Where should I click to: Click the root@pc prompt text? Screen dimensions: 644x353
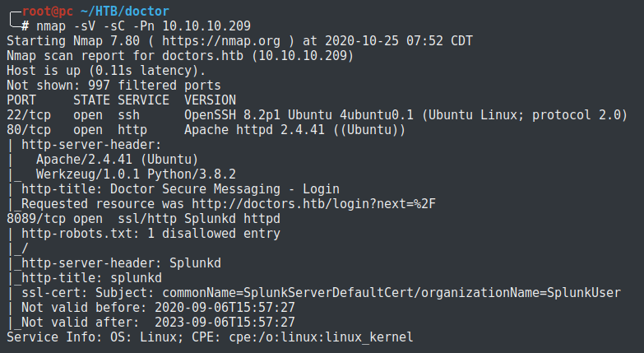click(47, 12)
